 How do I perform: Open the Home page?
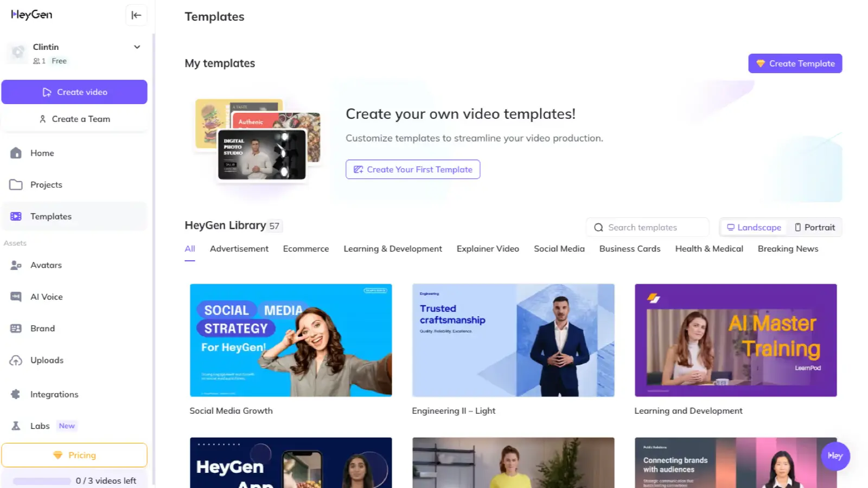[x=74, y=153]
